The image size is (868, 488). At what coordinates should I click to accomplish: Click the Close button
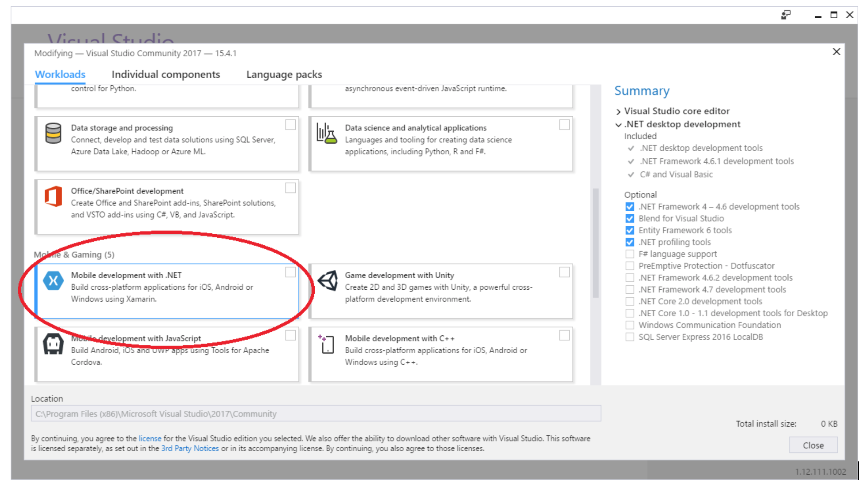(x=813, y=445)
